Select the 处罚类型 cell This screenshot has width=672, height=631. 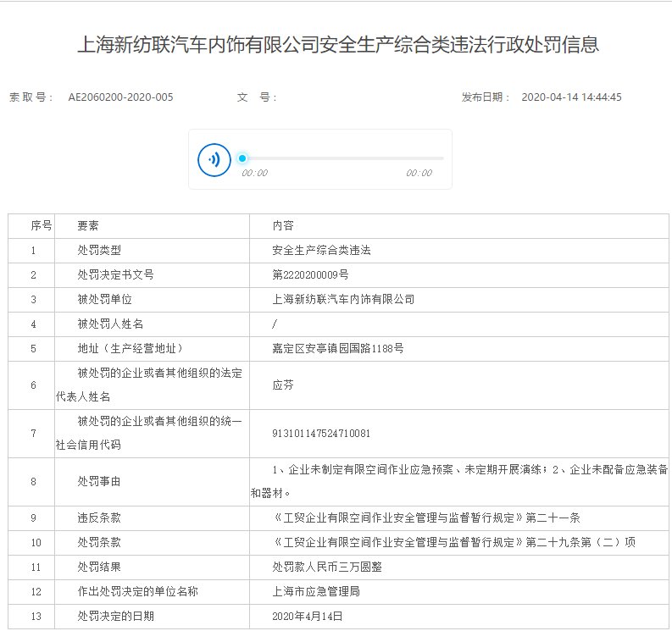click(153, 251)
